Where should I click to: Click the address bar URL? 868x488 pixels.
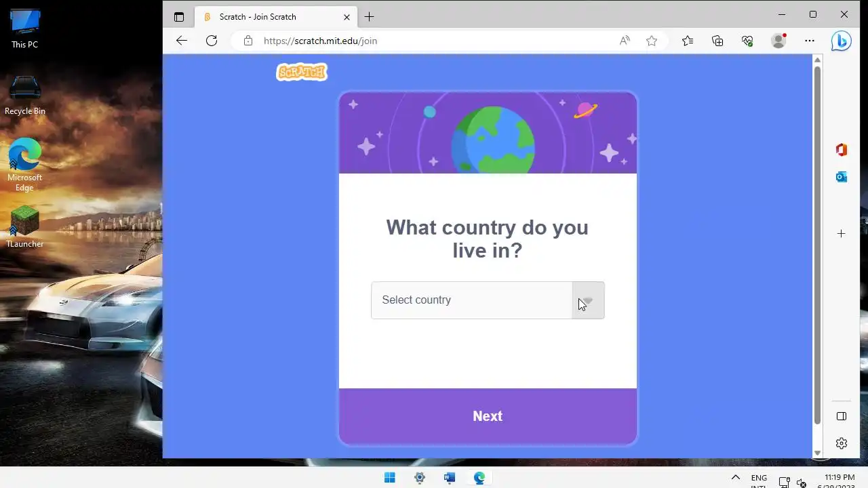coord(320,41)
